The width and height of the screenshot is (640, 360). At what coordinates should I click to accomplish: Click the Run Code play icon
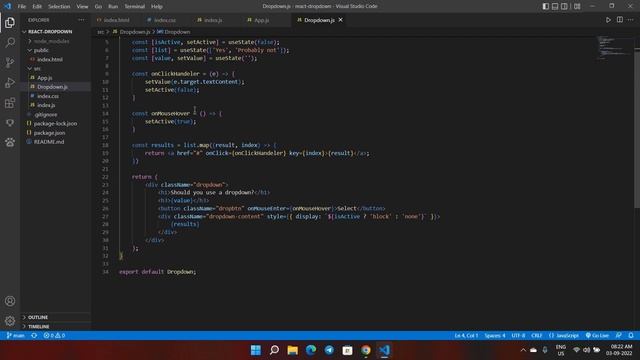[608, 20]
